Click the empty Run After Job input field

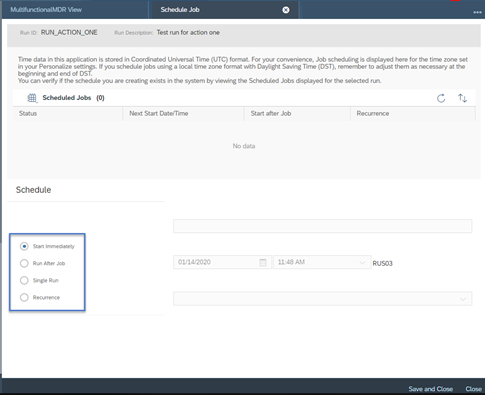(x=323, y=226)
